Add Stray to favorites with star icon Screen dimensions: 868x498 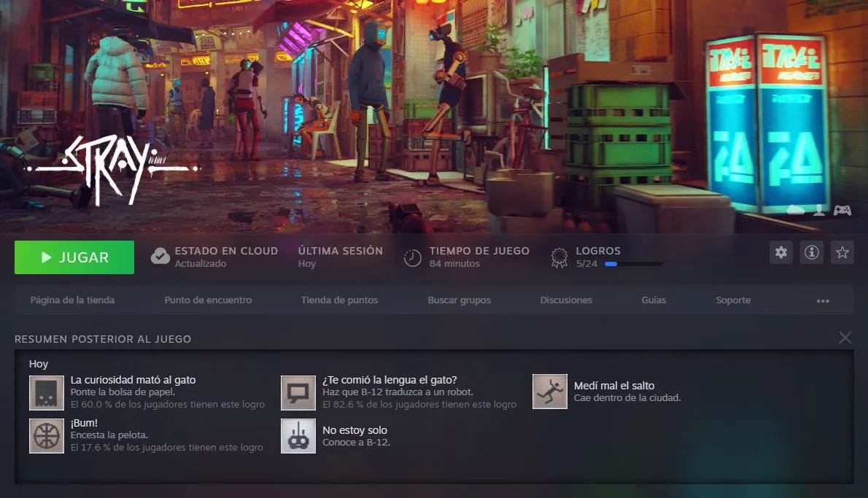842,252
